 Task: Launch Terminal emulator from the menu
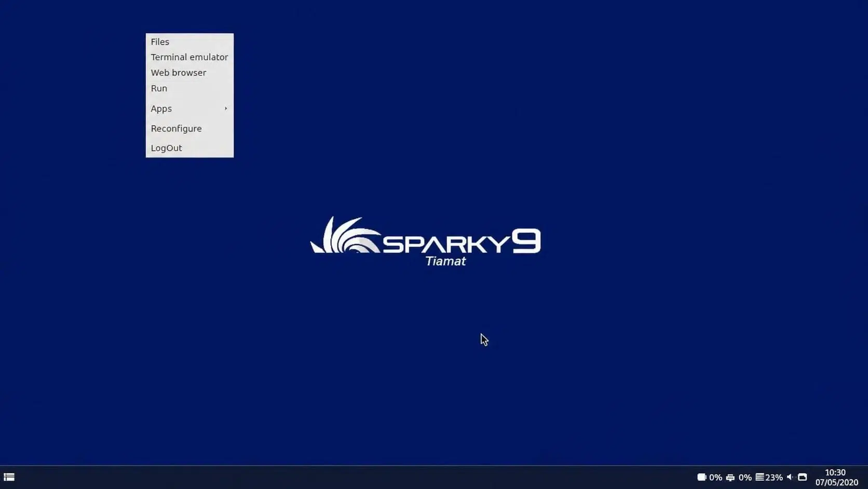click(189, 57)
